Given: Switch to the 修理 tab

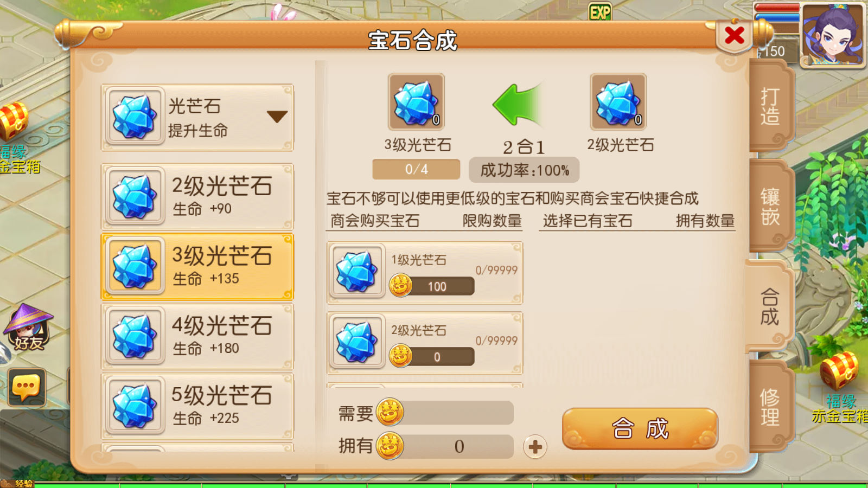Looking at the screenshot, I should (770, 408).
